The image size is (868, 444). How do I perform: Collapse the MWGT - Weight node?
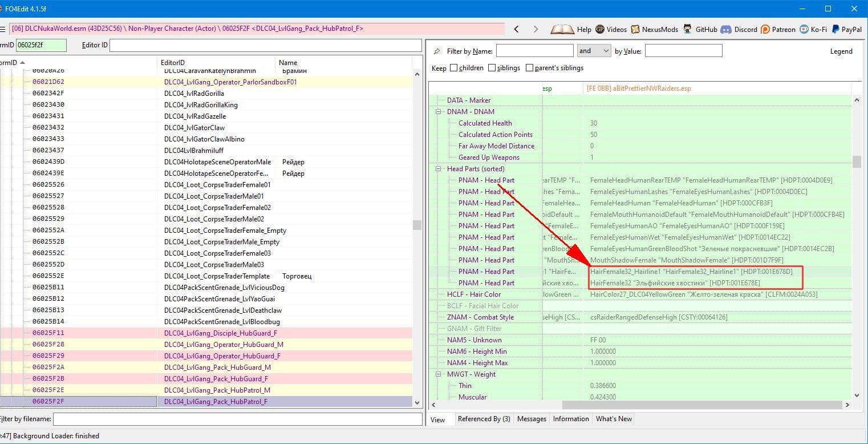click(439, 374)
